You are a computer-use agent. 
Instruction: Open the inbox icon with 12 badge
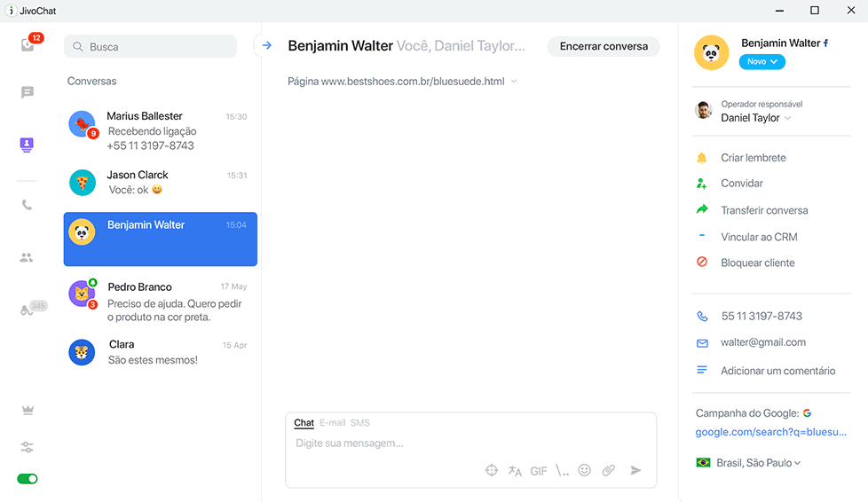[28, 43]
